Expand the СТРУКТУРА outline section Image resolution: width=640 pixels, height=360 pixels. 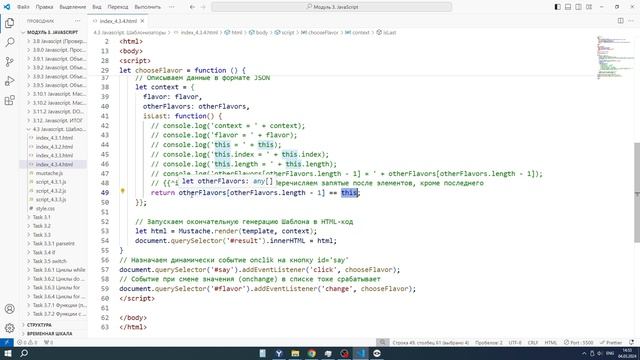[x=39, y=325]
